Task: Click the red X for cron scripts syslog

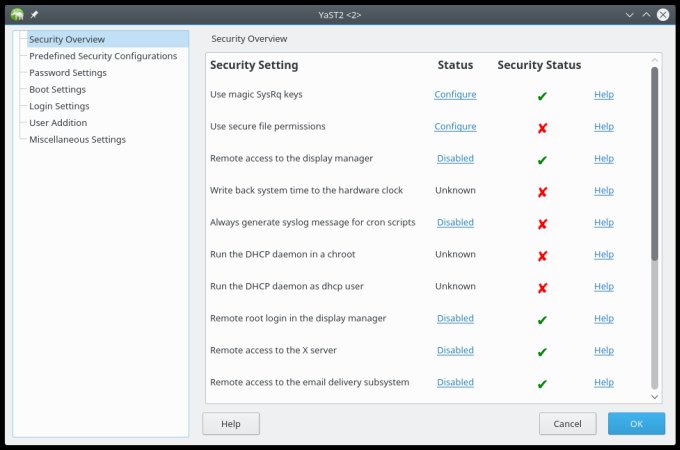Action: click(x=542, y=224)
